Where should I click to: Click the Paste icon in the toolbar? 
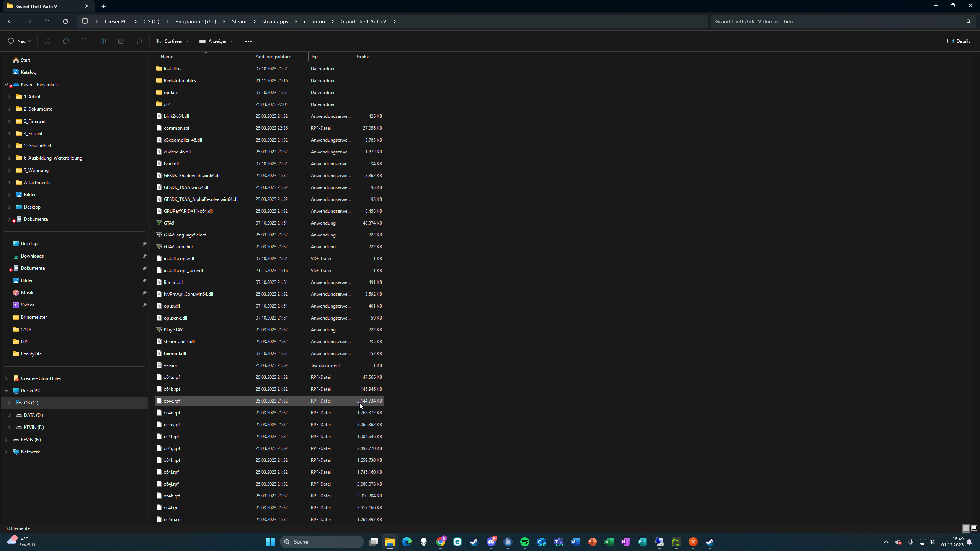coord(84,41)
